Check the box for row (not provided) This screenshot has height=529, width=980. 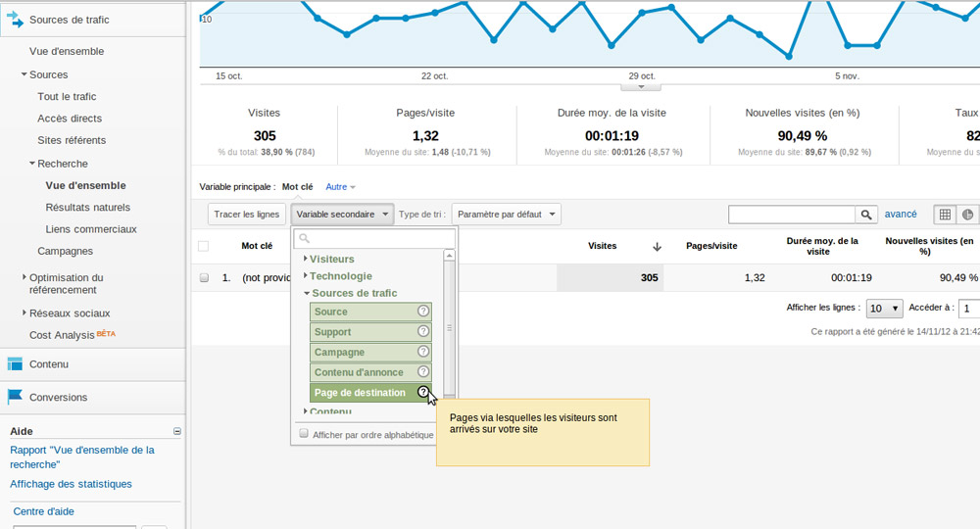point(204,277)
